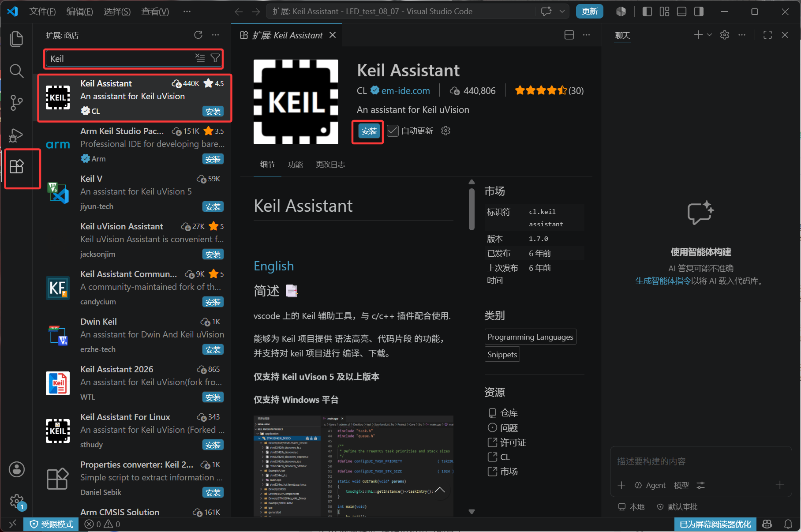This screenshot has height=532, width=801.
Task: Customize the editor layout
Action: point(665,11)
